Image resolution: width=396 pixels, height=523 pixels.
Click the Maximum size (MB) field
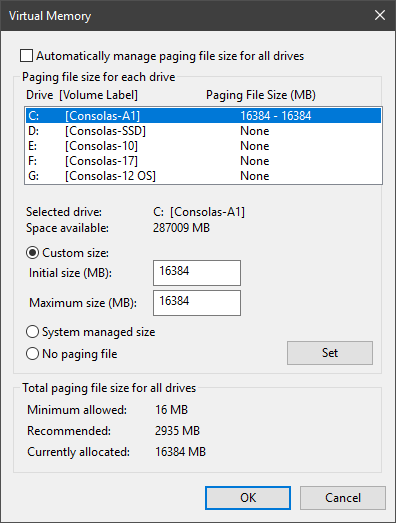(197, 303)
